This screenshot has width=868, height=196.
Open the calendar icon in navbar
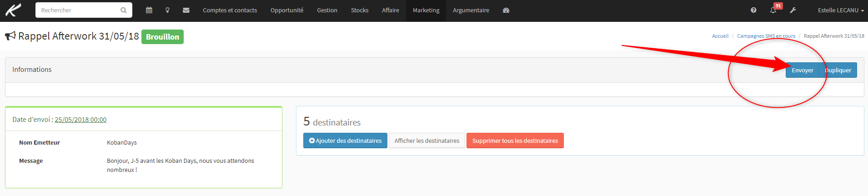coord(149,10)
